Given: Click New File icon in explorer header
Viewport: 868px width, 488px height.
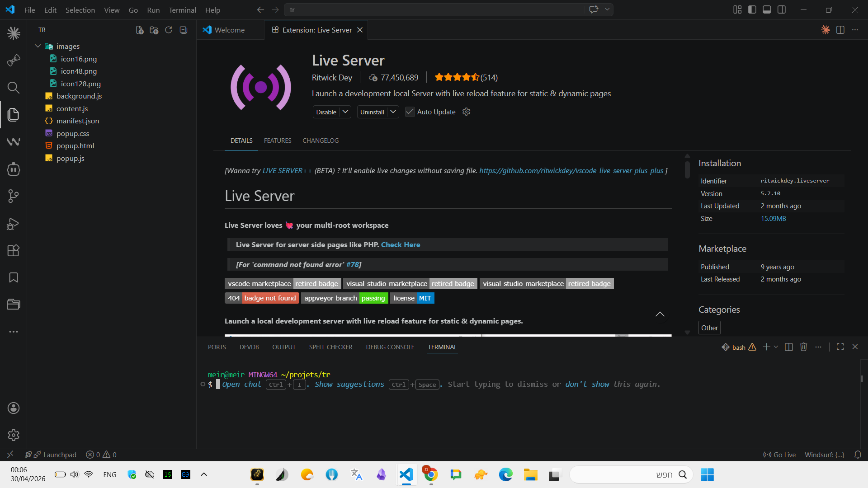Looking at the screenshot, I should coord(140,30).
